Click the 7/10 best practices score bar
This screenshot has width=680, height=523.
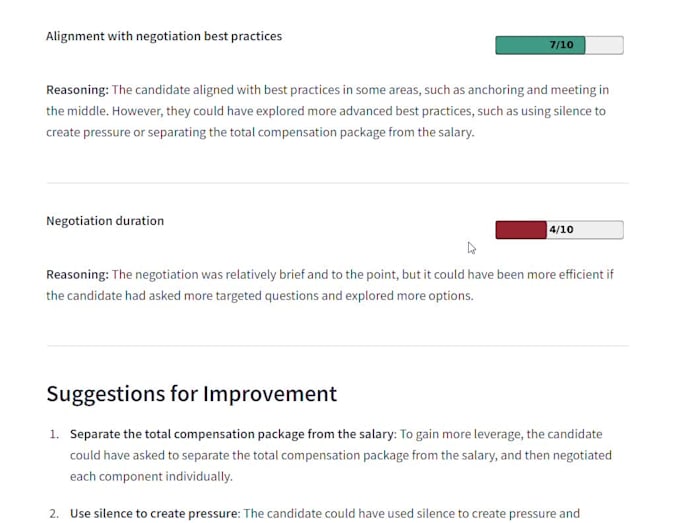[x=559, y=45]
